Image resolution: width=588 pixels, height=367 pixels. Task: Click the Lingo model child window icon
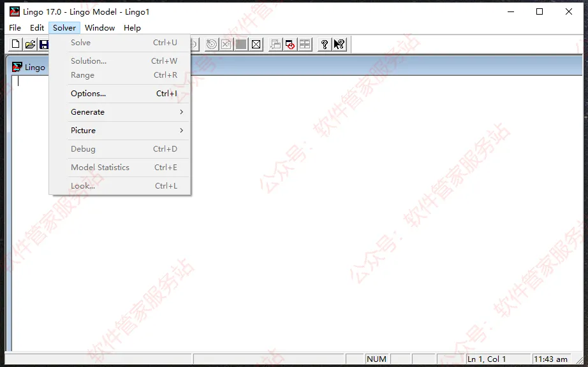click(17, 67)
